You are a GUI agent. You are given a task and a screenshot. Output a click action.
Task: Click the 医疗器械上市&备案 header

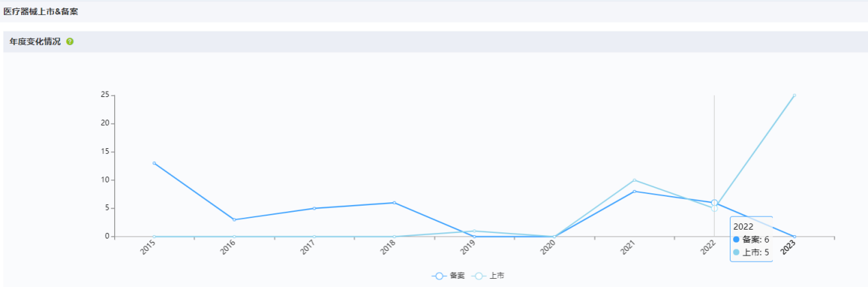[40, 12]
